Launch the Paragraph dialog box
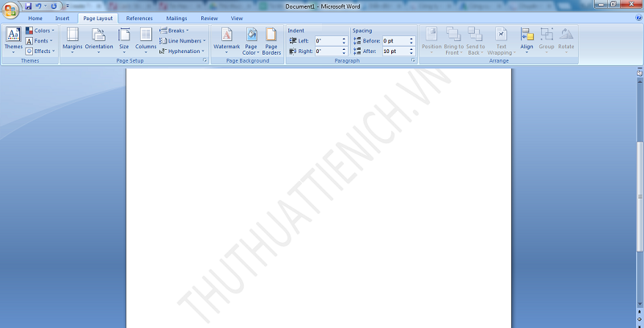 pyautogui.click(x=414, y=60)
